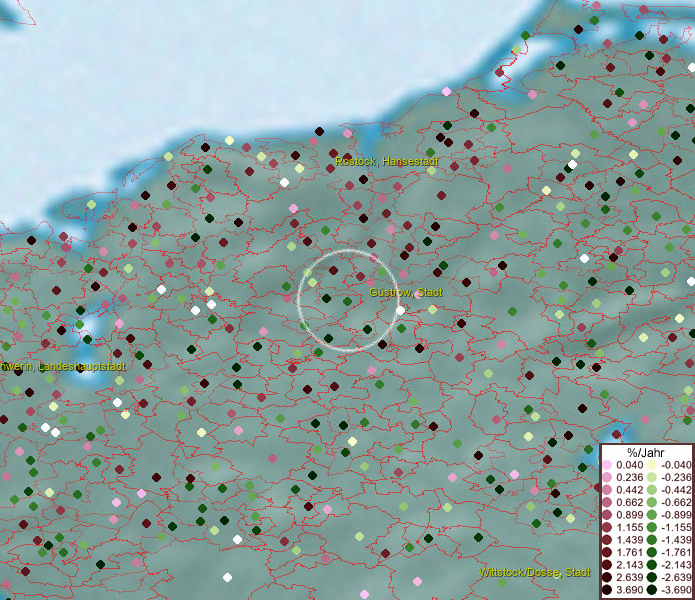Click the -1.761 legend color swatch
The width and height of the screenshot is (695, 600).
point(652,553)
